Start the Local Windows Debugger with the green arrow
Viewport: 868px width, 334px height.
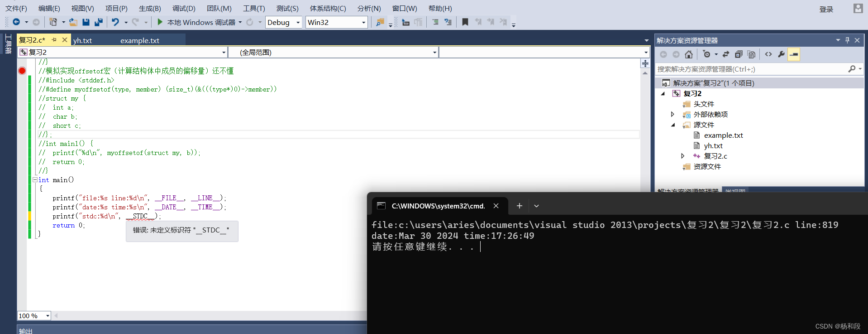coord(160,22)
